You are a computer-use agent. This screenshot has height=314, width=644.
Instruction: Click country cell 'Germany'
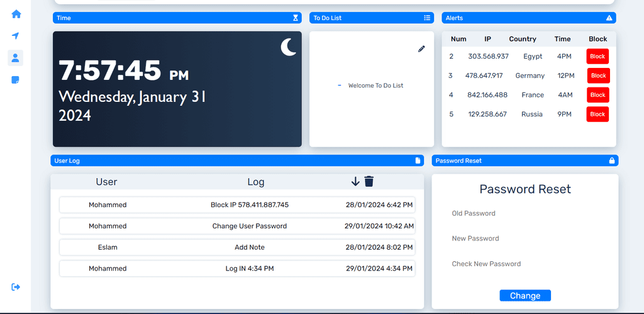[530, 76]
